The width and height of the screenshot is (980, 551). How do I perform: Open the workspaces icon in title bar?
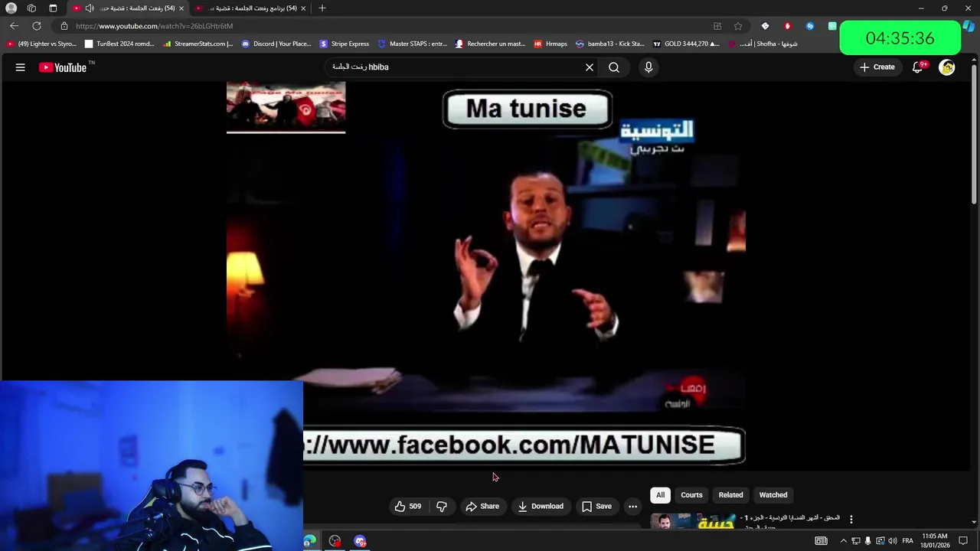coord(31,8)
